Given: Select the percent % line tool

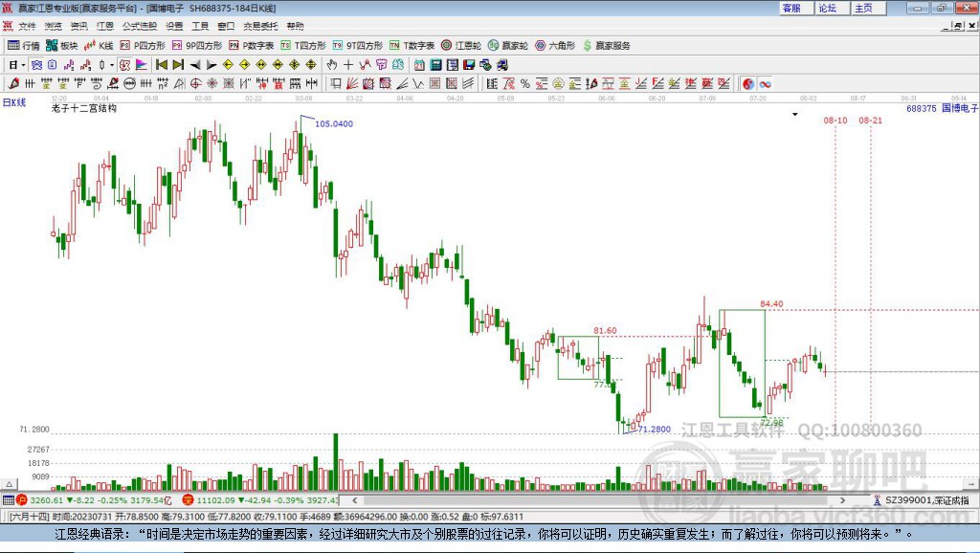Looking at the screenshot, I should [x=525, y=83].
